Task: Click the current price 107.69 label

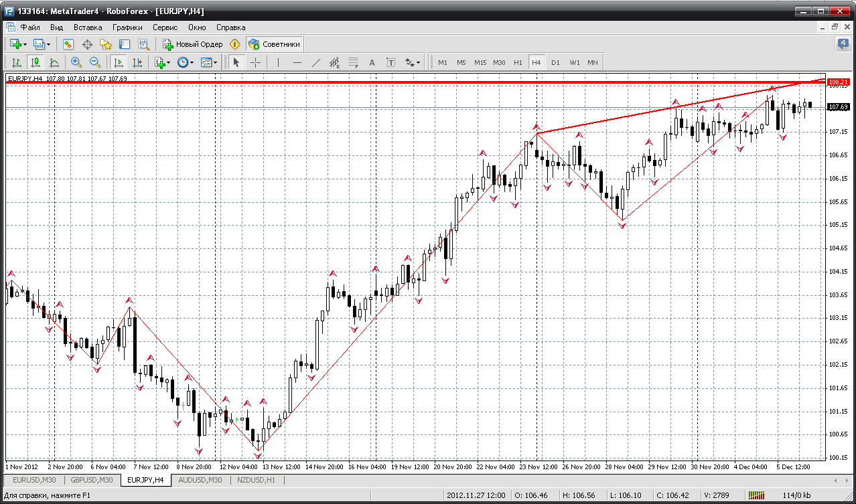Action: click(838, 106)
